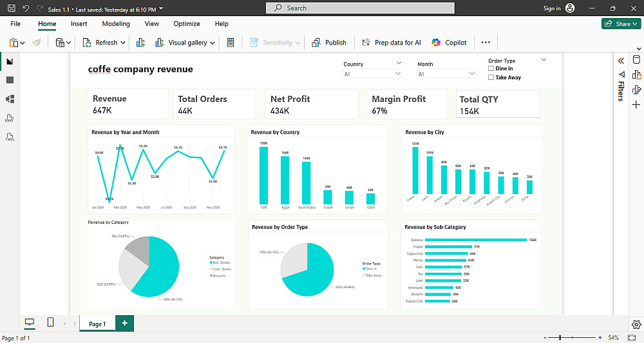644x343 pixels.
Task: Select the Revenue 647K card
Action: click(x=128, y=104)
